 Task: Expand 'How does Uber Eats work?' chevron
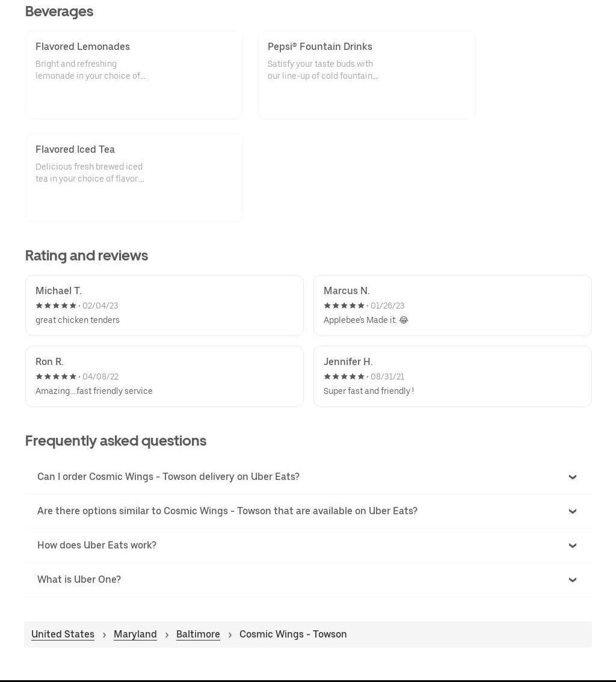572,545
